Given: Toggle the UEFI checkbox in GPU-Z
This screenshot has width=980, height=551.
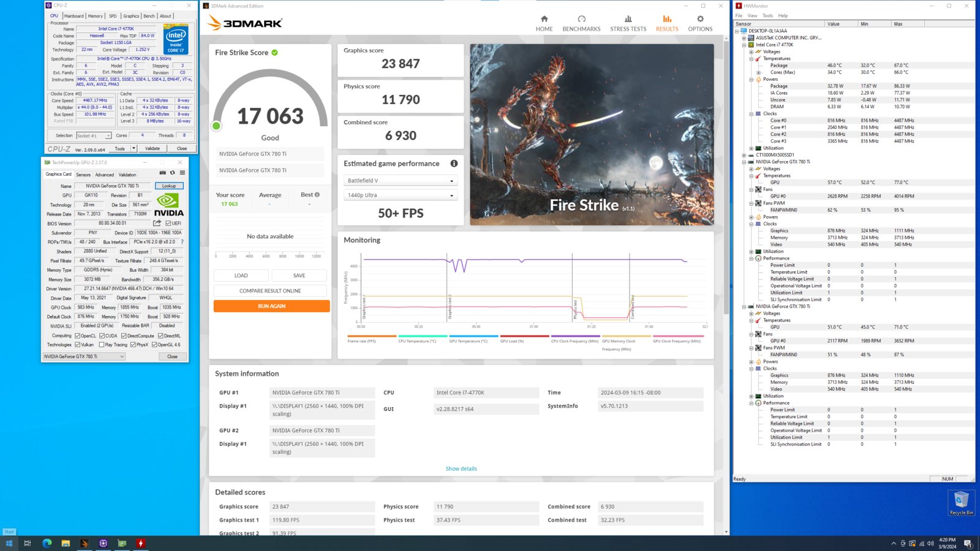Looking at the screenshot, I should point(168,223).
